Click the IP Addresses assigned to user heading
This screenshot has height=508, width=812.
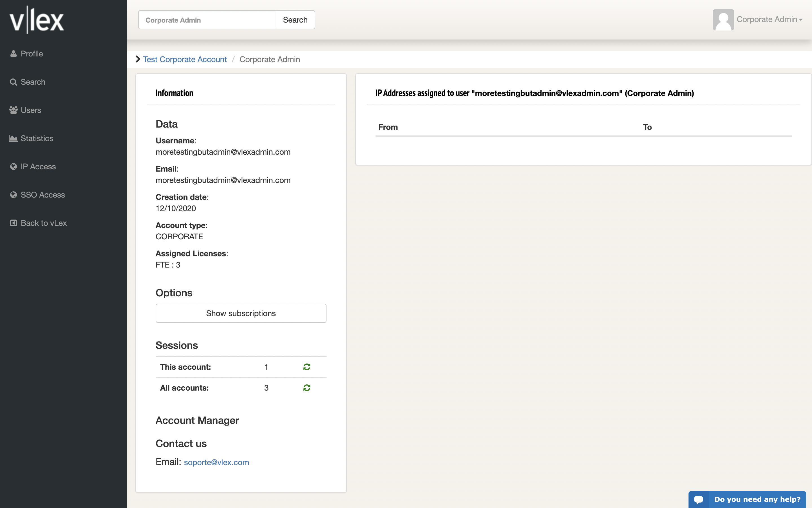click(x=535, y=93)
